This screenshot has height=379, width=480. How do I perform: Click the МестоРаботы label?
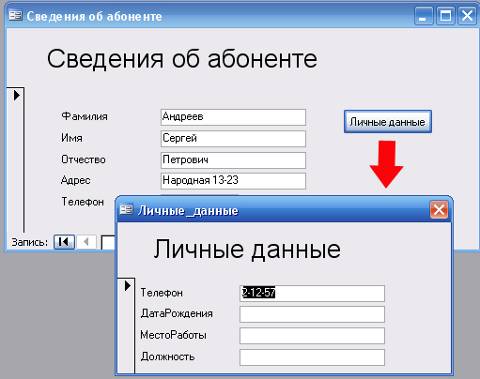click(x=173, y=335)
